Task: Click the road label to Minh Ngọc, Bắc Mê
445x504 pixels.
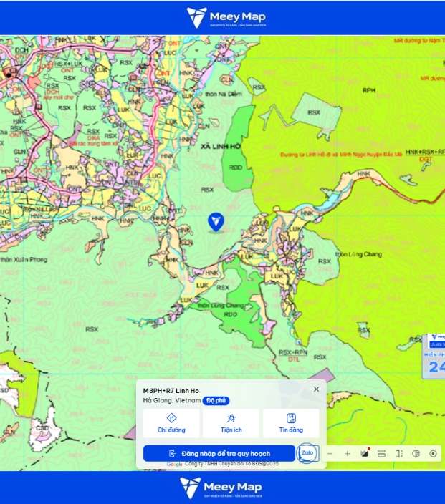Action: point(341,155)
